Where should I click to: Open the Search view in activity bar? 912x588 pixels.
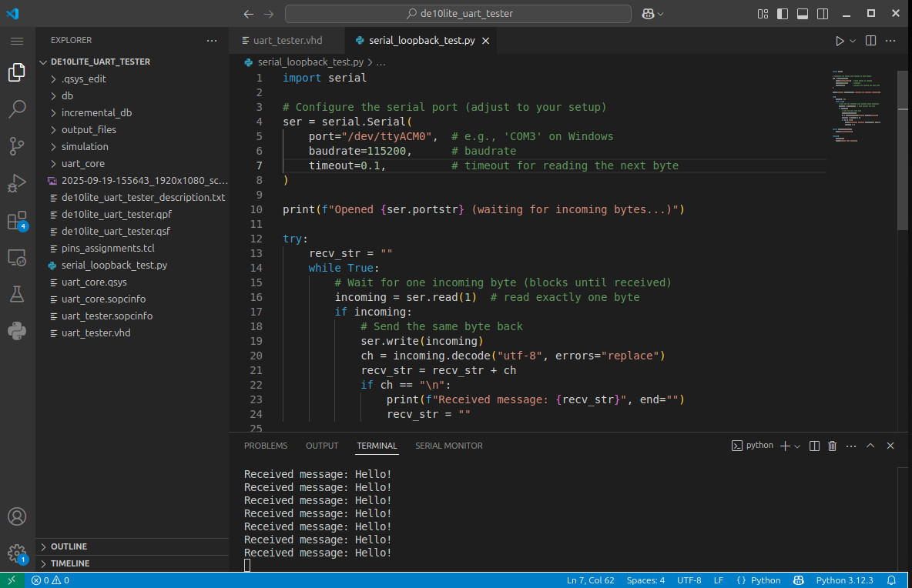coord(17,109)
